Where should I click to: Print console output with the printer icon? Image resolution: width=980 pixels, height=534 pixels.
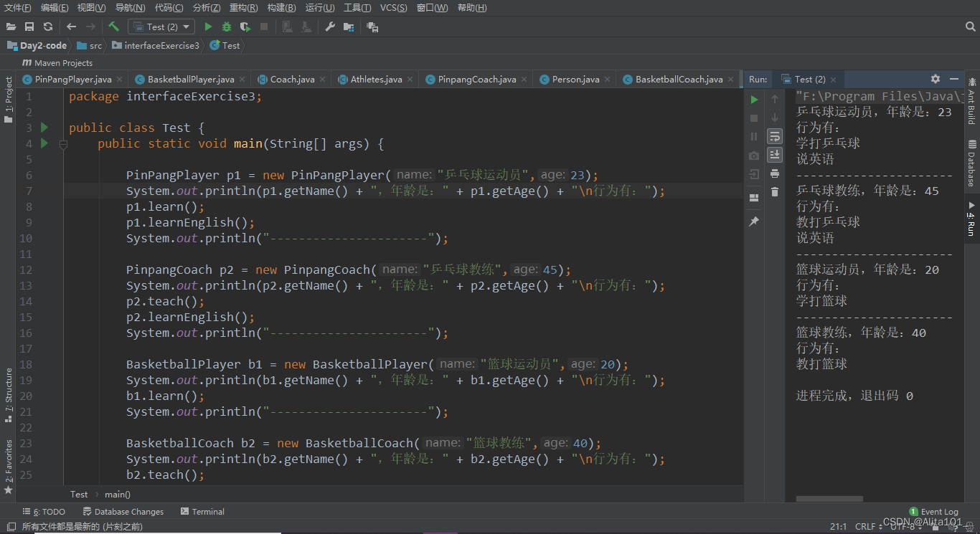point(775,173)
